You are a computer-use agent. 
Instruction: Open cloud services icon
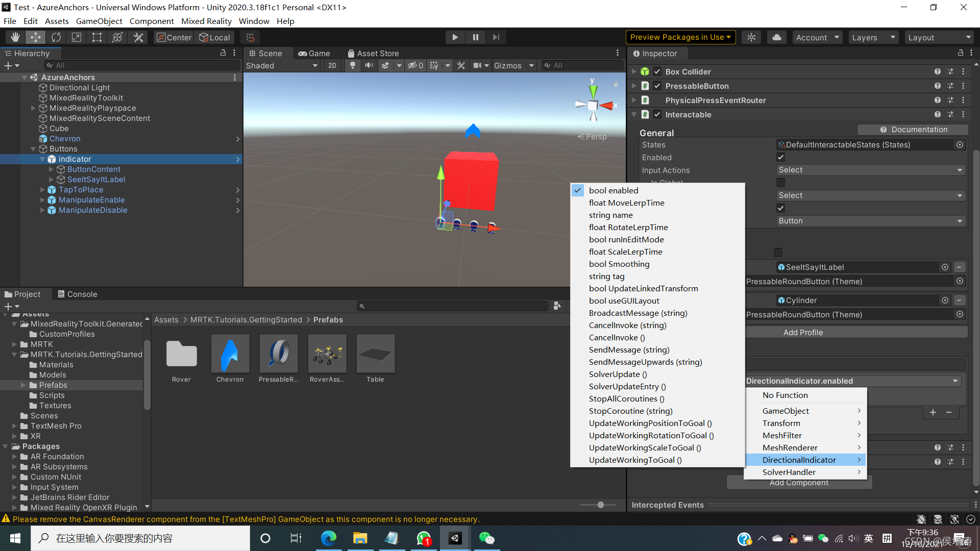(776, 37)
